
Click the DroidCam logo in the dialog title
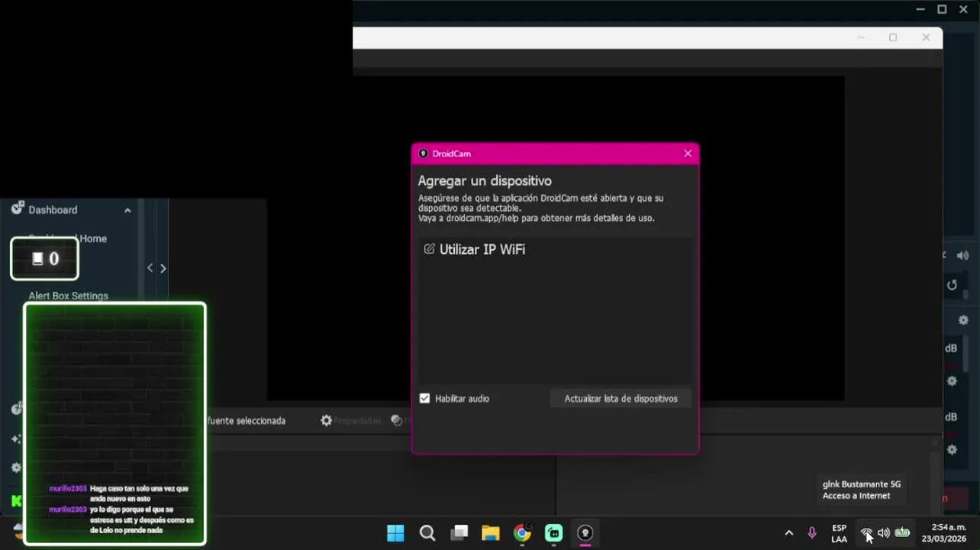click(x=424, y=154)
